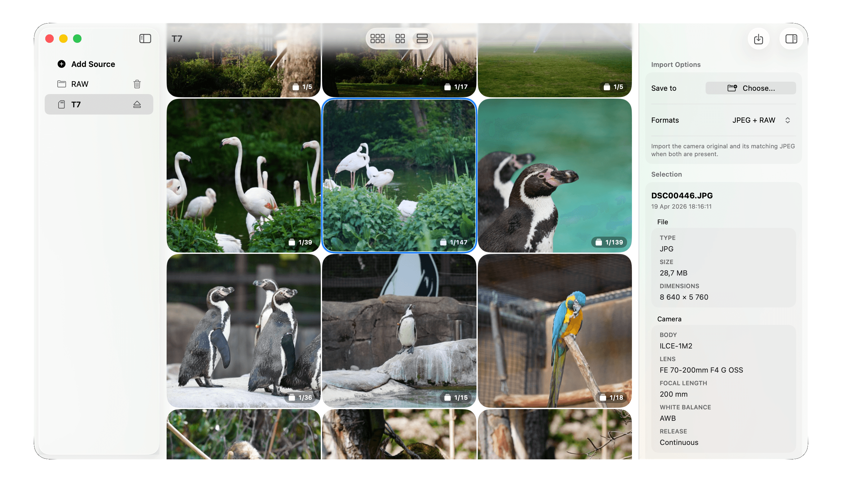Toggle the left sidebar panel icon
Viewport: 842px width, 504px height.
pyautogui.click(x=145, y=39)
